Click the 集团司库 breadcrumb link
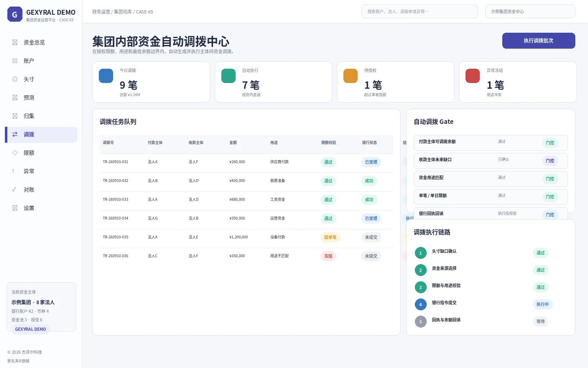The image size is (588, 368). [x=123, y=12]
